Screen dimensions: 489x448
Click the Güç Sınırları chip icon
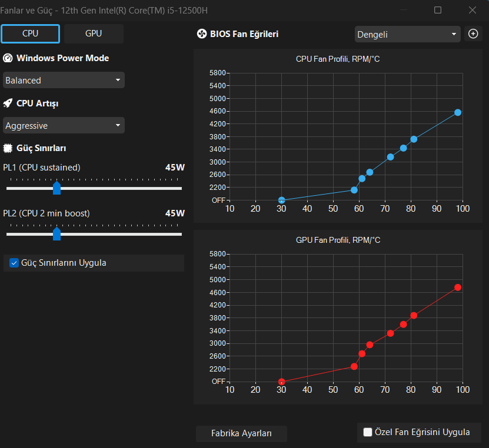point(8,148)
